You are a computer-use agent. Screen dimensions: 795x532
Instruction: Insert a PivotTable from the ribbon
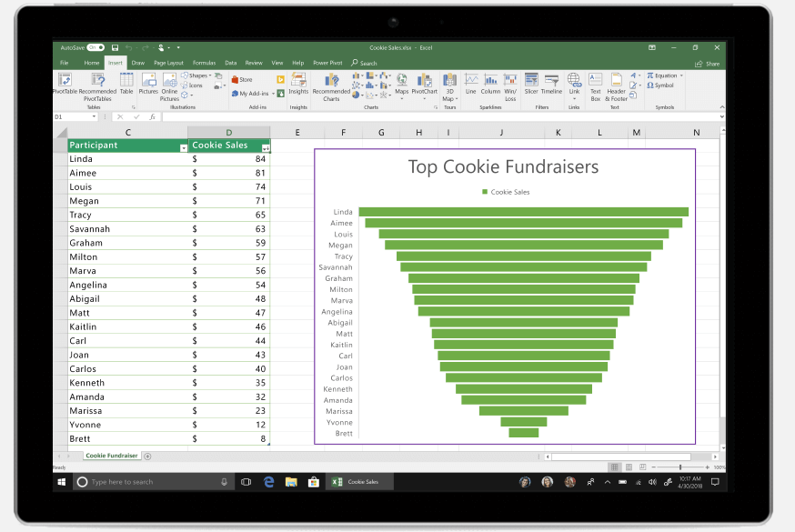(x=65, y=84)
